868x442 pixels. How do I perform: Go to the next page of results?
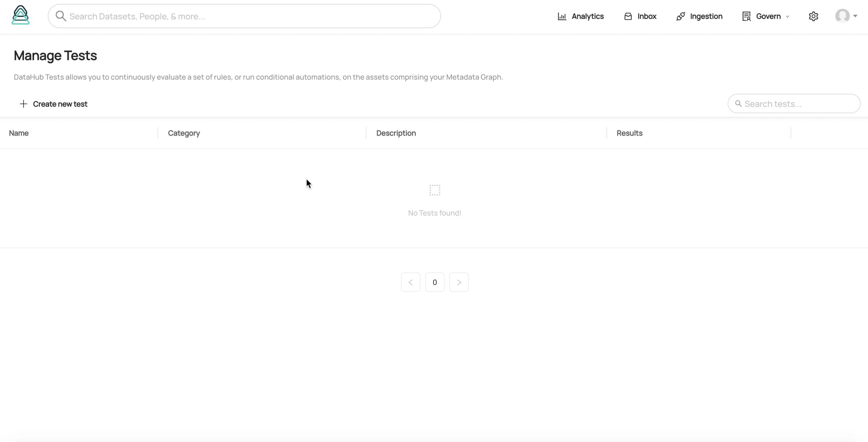click(458, 282)
